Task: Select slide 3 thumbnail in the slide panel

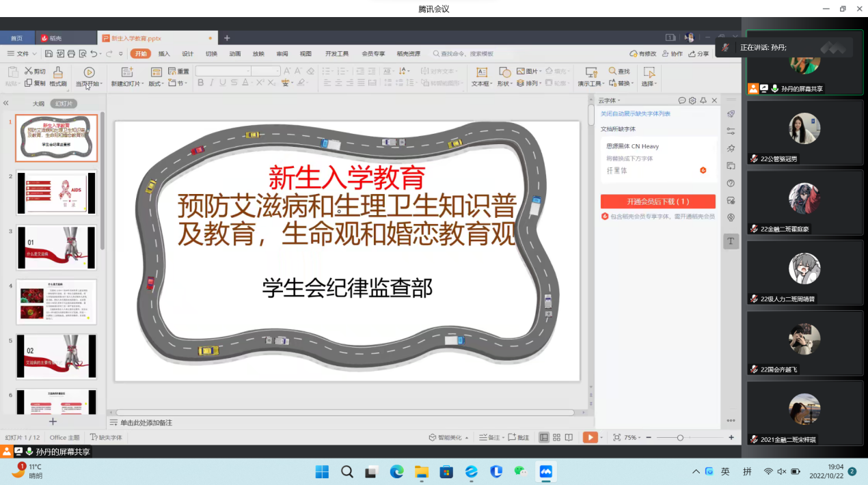Action: click(57, 247)
